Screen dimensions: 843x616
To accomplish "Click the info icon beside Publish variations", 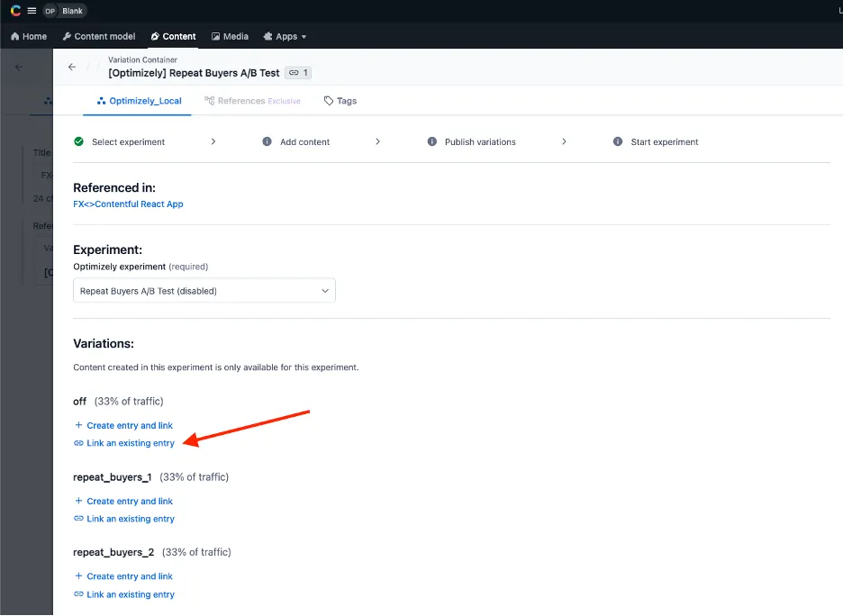I will [x=431, y=141].
